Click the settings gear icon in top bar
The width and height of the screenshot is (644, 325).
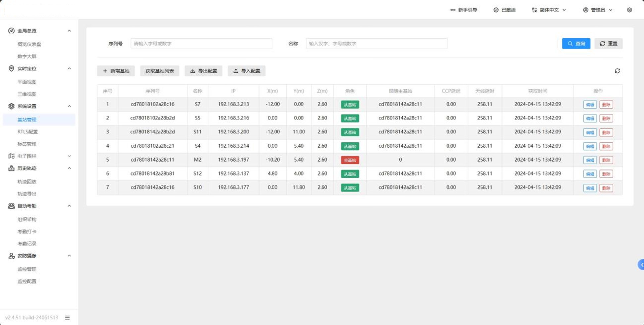(x=629, y=10)
